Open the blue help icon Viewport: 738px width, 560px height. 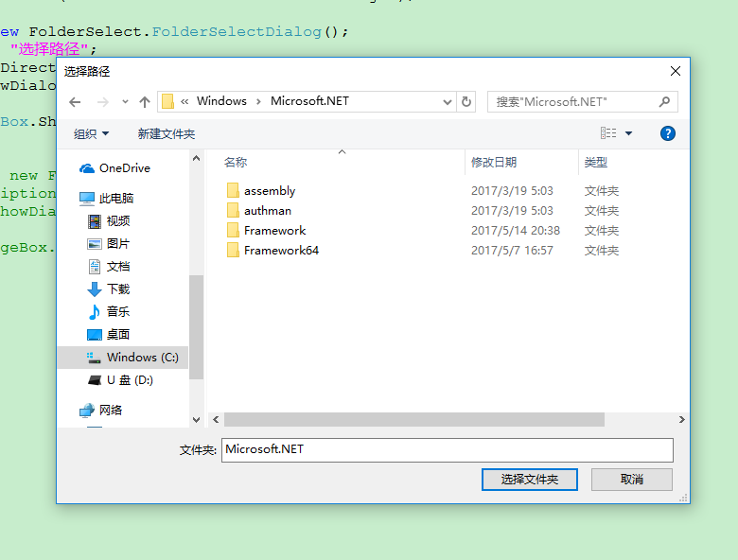coord(667,133)
